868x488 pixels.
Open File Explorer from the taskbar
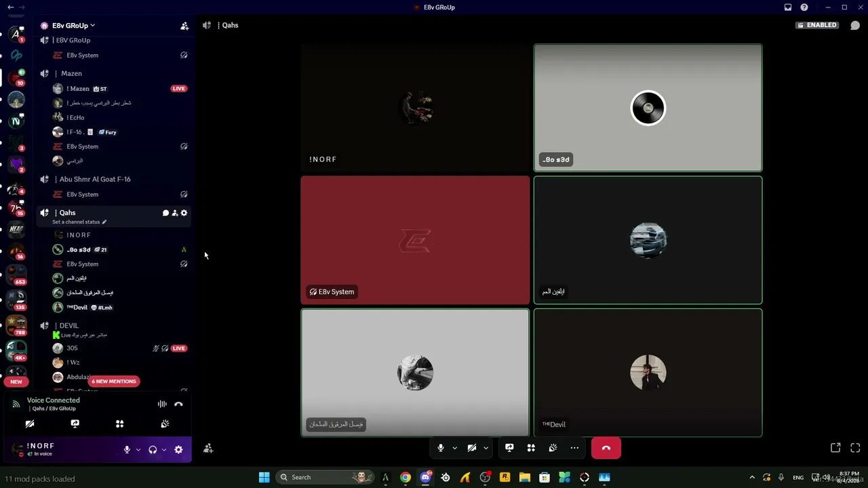[x=525, y=477]
